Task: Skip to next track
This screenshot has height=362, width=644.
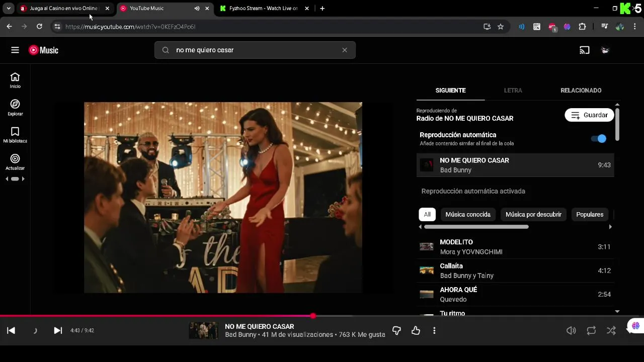Action: pyautogui.click(x=58, y=330)
